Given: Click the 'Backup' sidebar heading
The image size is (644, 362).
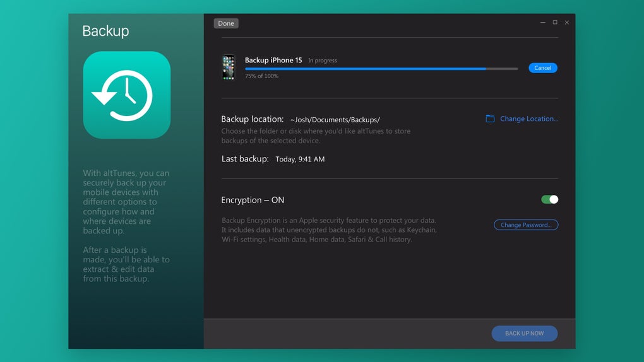Looking at the screenshot, I should pos(105,31).
